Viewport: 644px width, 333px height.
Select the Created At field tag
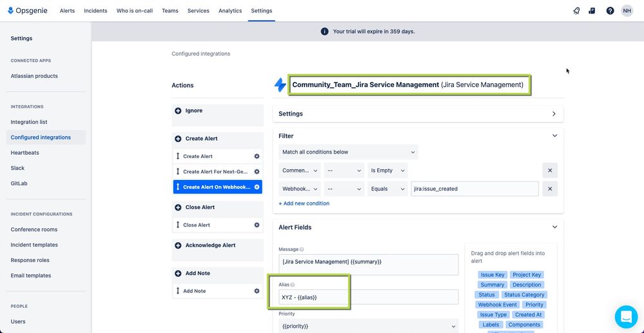(528, 314)
